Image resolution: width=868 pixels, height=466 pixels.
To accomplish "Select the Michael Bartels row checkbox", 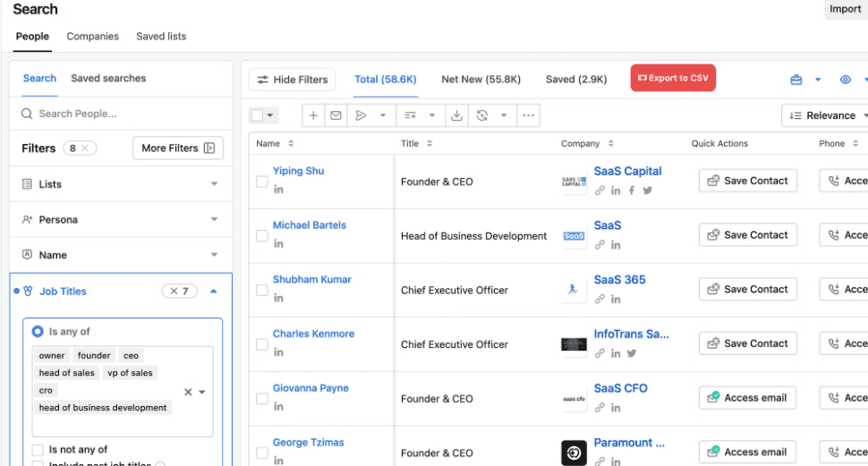I will (262, 236).
